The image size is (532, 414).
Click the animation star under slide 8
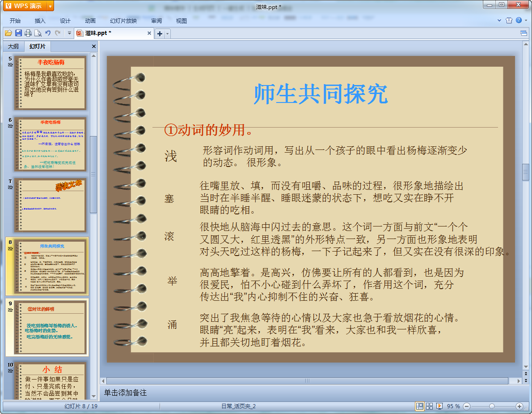(x=10, y=248)
